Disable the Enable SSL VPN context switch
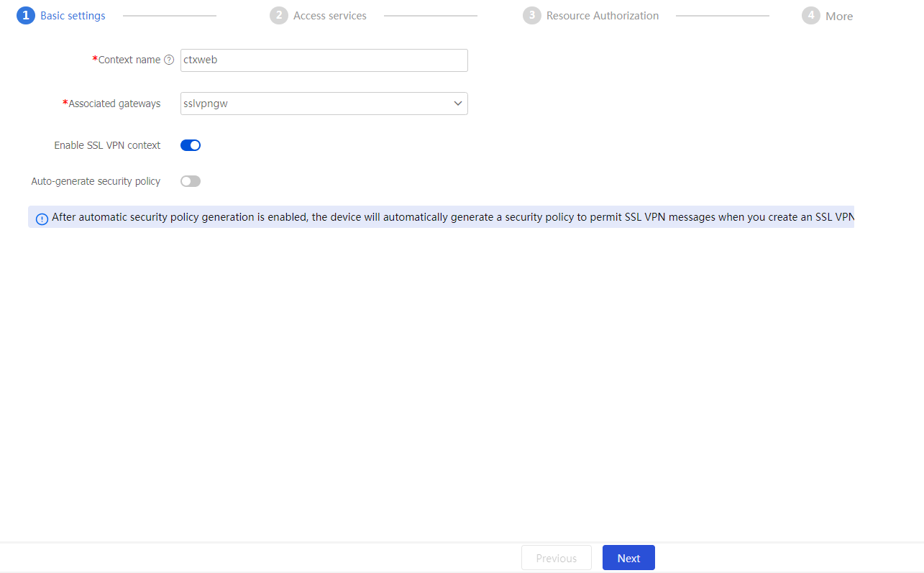The width and height of the screenshot is (924, 573). point(191,145)
